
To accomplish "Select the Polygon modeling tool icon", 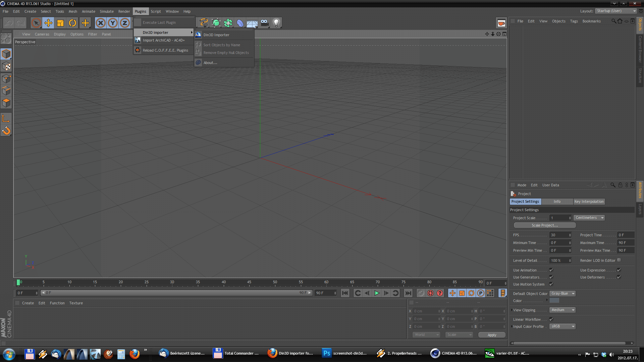I will [6, 103].
